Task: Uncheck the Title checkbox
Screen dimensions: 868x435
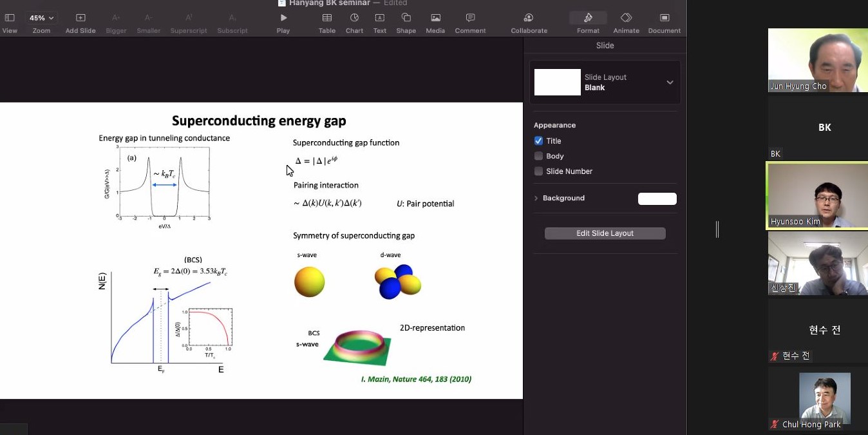Action: [x=539, y=140]
